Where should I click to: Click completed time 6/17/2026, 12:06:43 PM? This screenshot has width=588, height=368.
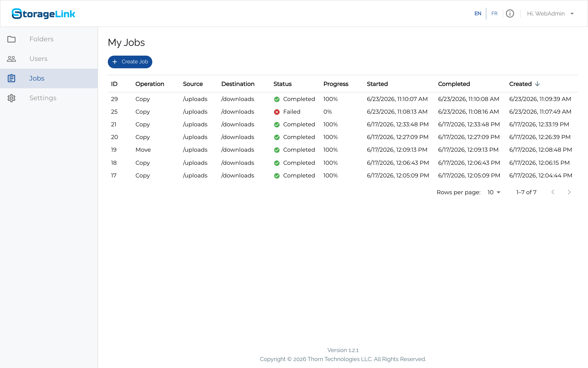pyautogui.click(x=469, y=163)
